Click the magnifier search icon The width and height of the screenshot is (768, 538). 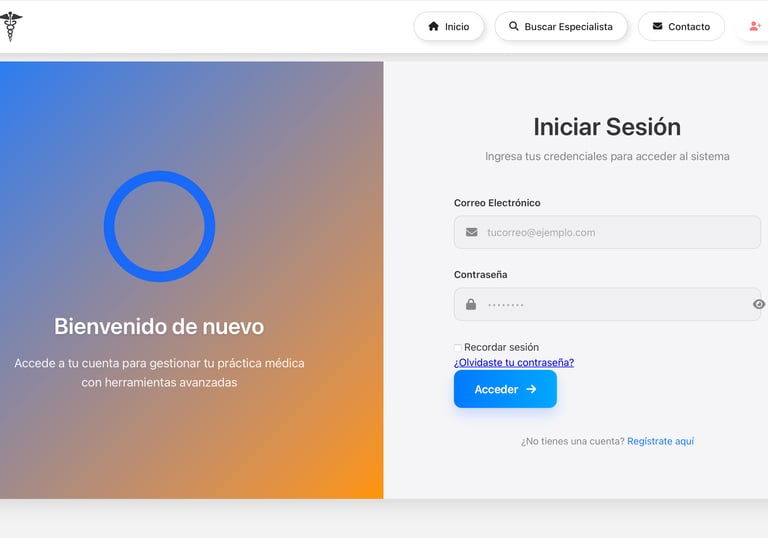click(x=513, y=26)
